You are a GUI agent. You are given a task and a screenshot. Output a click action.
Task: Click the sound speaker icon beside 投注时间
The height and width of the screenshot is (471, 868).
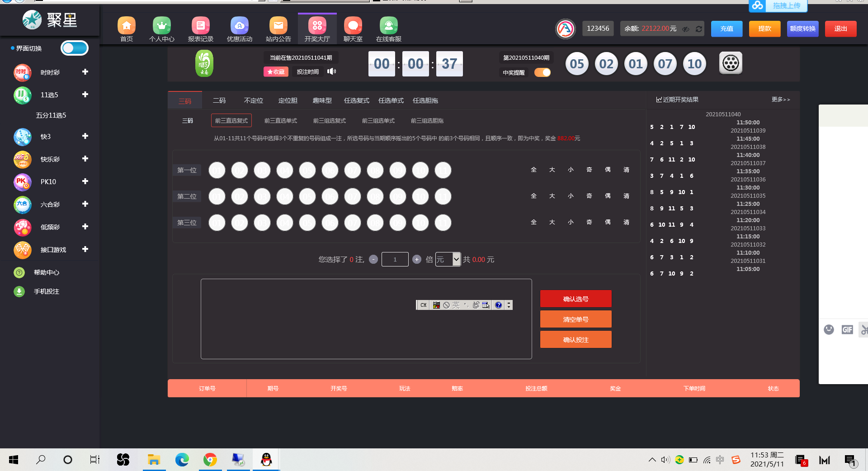pos(332,71)
